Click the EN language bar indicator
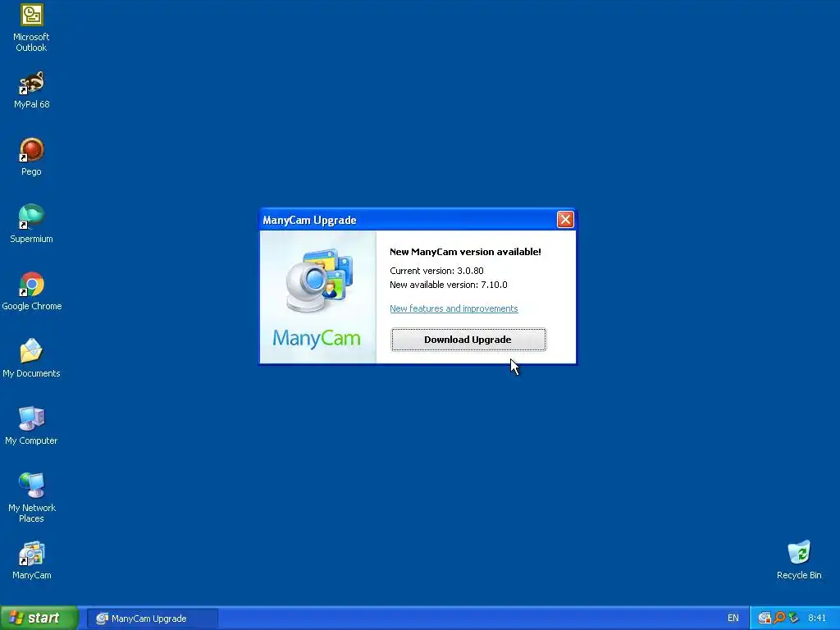Viewport: 840px width, 630px height. [x=733, y=619]
